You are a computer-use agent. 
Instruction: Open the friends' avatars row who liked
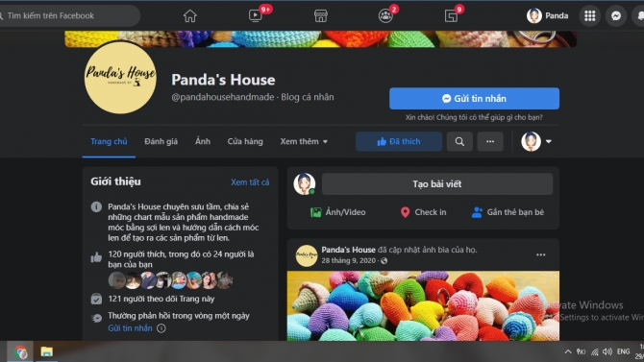point(170,280)
